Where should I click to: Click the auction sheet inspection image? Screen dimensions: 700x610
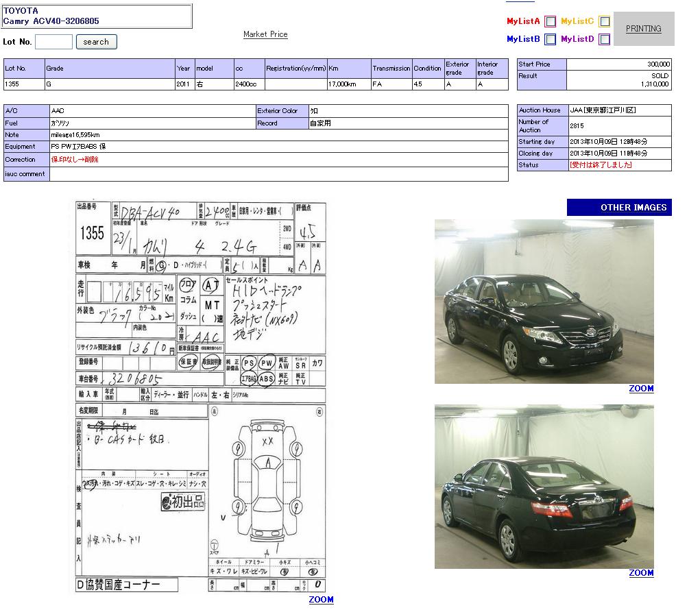click(x=200, y=396)
